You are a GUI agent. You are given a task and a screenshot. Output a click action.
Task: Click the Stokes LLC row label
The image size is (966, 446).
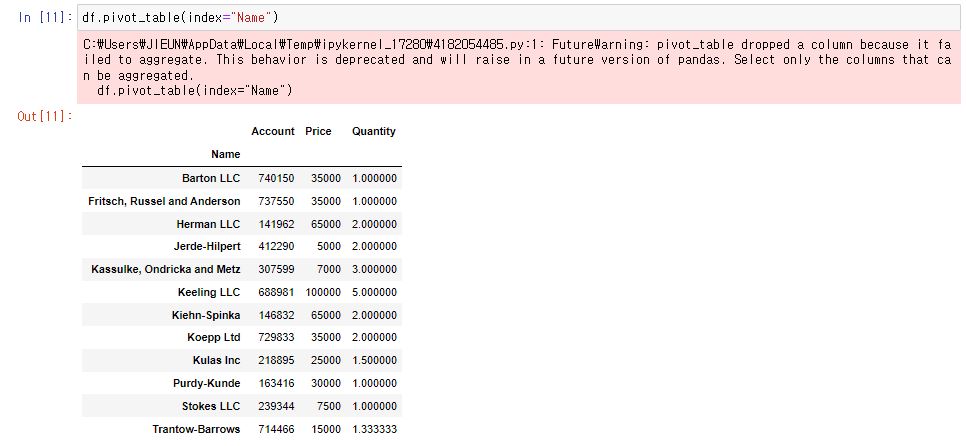(x=211, y=406)
